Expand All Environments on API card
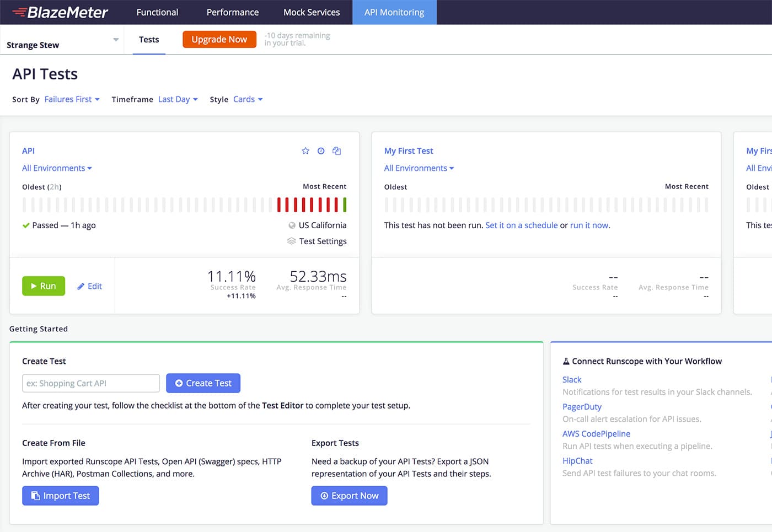The image size is (772, 532). (57, 168)
